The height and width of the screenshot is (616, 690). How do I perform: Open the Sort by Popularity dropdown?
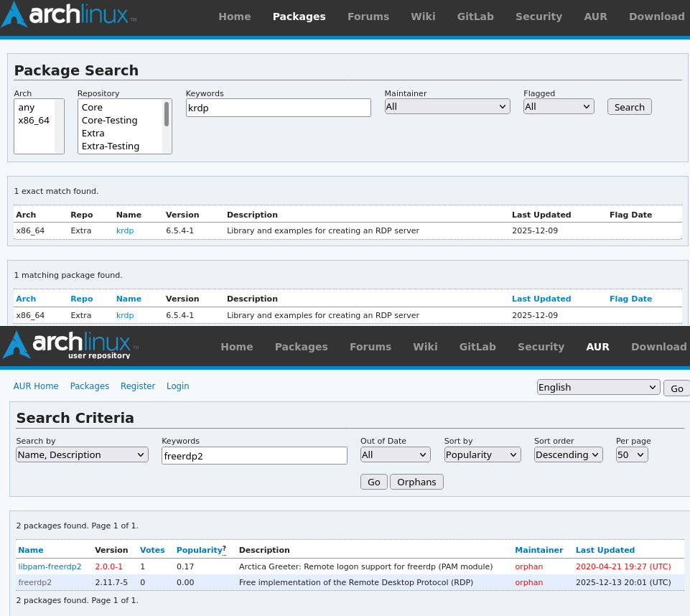click(482, 455)
